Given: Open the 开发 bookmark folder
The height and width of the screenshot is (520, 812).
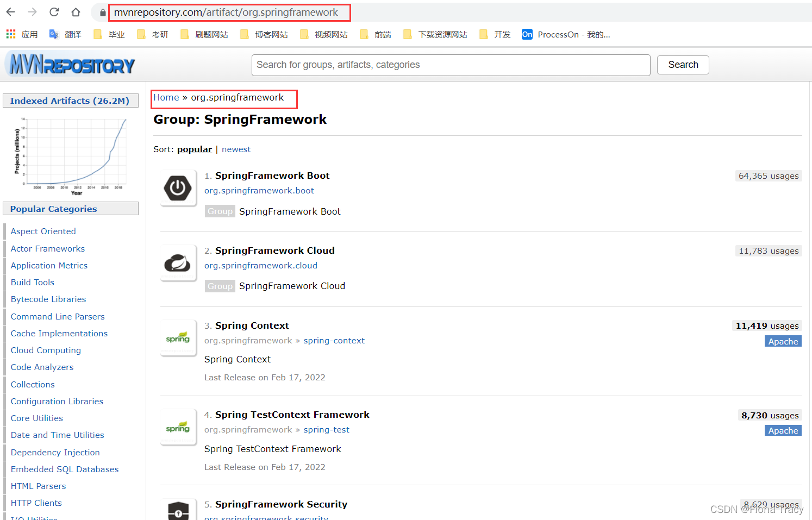Looking at the screenshot, I should [495, 34].
